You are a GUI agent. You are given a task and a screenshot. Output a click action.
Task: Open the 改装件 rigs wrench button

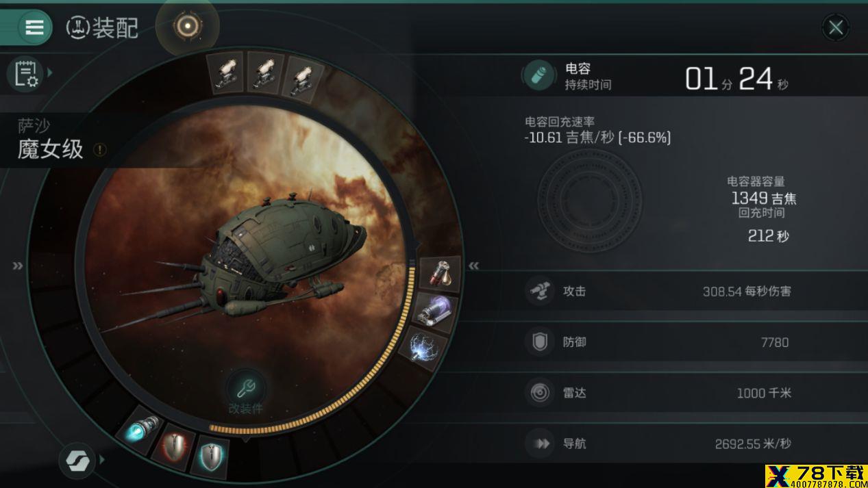point(245,391)
